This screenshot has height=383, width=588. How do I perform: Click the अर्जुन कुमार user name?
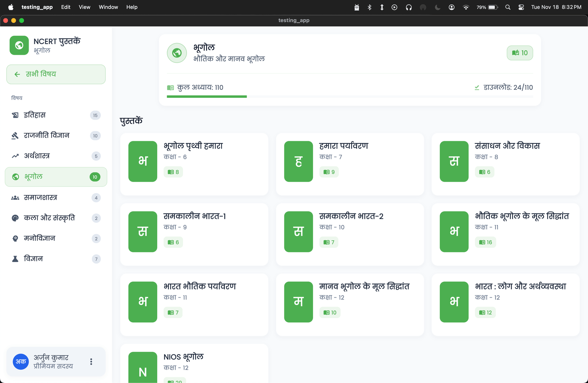coord(51,358)
